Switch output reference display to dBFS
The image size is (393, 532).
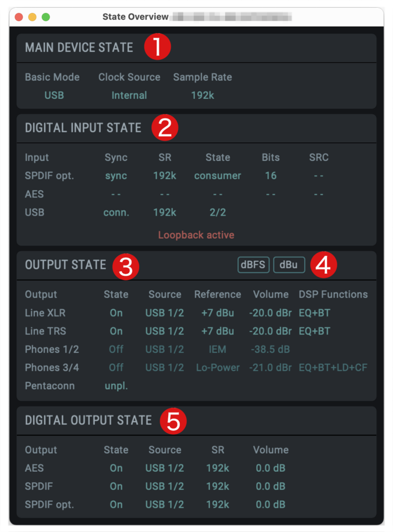(253, 265)
